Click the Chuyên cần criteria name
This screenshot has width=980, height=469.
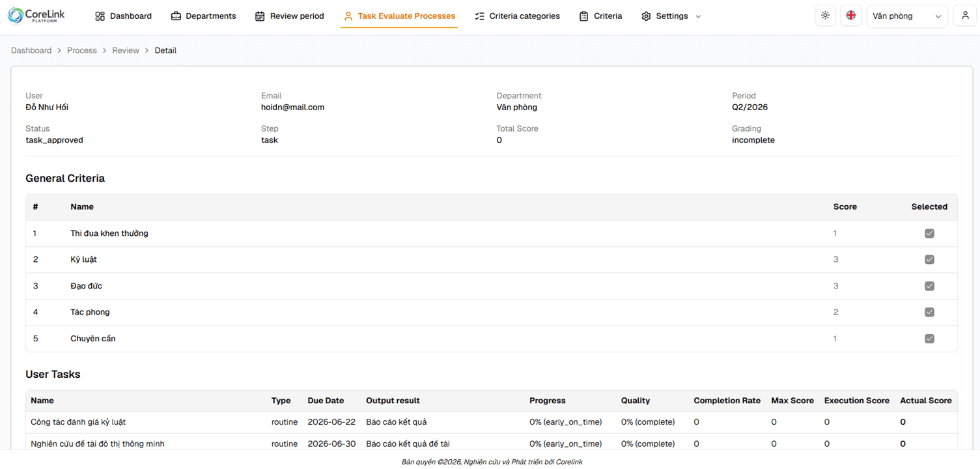(93, 339)
